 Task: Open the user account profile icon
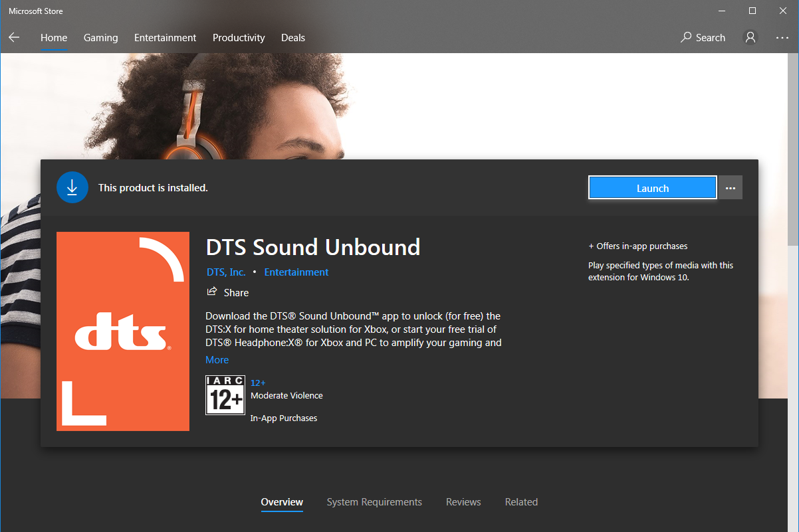pos(750,38)
